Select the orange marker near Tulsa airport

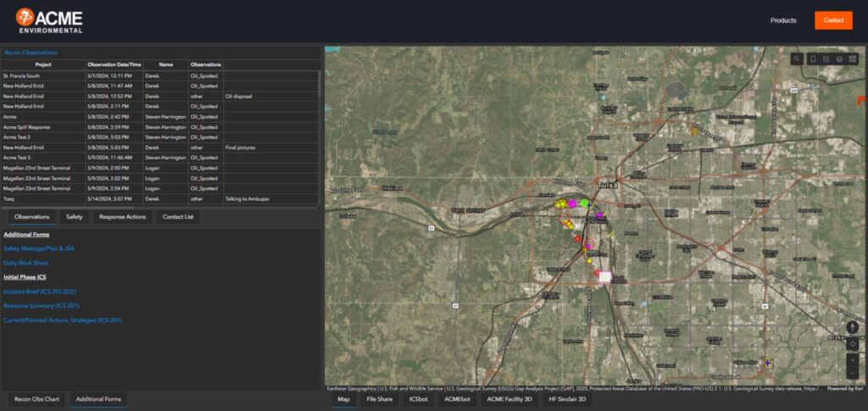[x=694, y=131]
